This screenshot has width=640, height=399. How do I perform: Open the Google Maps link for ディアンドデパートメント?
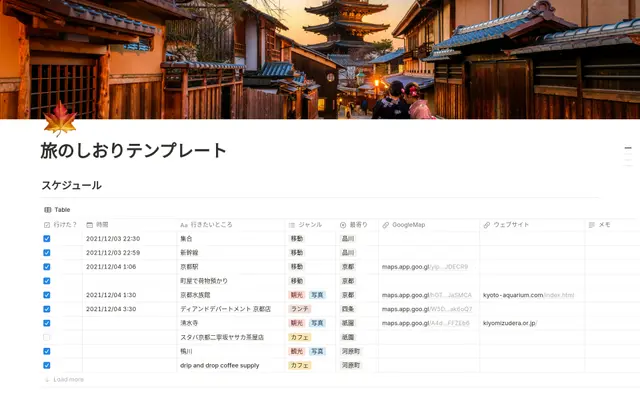(x=427, y=309)
